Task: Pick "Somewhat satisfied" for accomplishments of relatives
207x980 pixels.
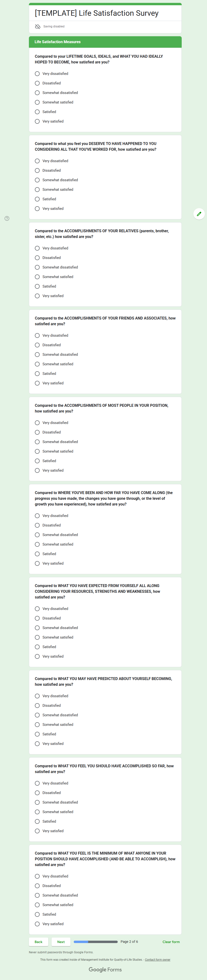Action: 37,277
